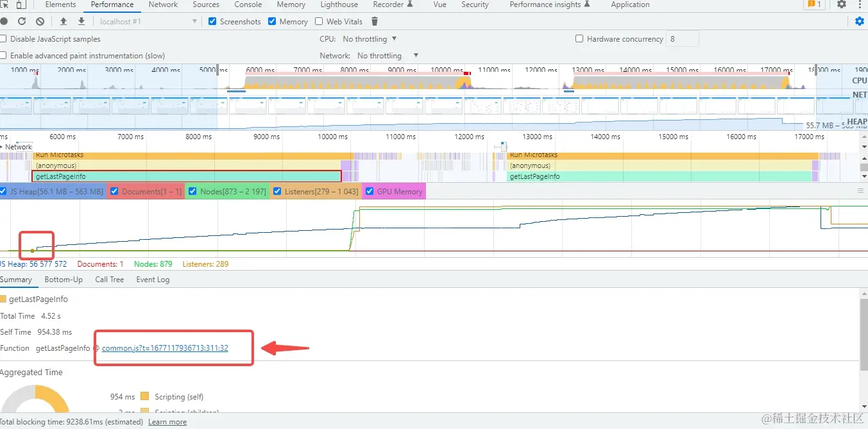
Task: Select the Performance tab
Action: tap(112, 4)
